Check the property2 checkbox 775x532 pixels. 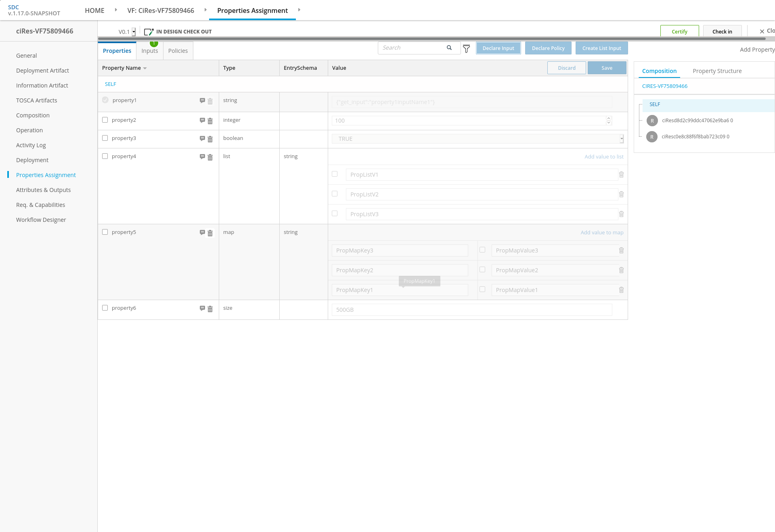coord(105,120)
